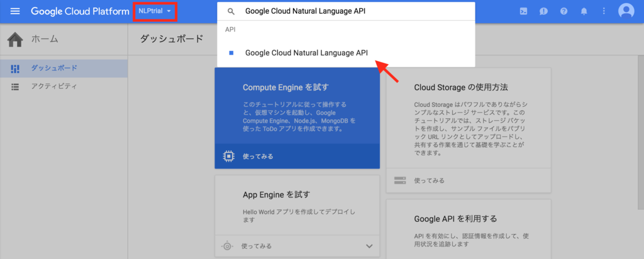
Task: Expand the App Engine card chevron
Action: pyautogui.click(x=369, y=246)
